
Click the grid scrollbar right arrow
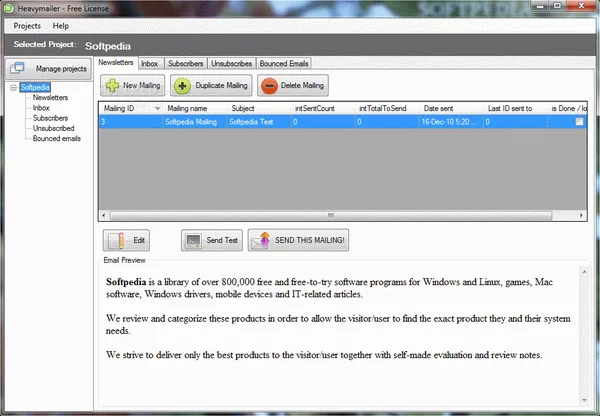point(581,215)
